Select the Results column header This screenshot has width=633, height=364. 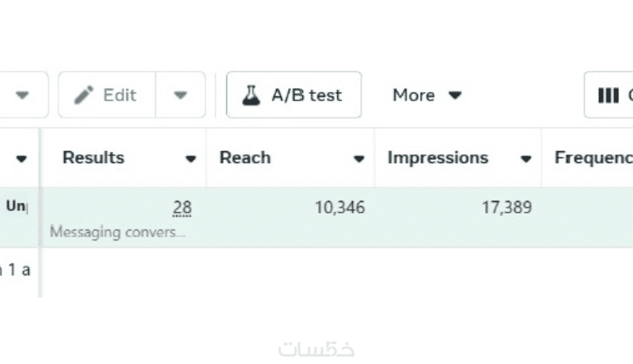point(93,157)
